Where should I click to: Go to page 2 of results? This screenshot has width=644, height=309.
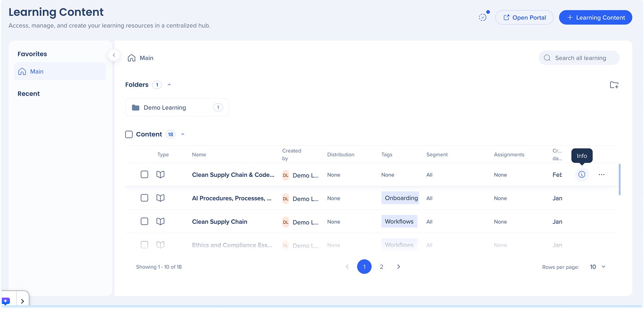tap(381, 267)
